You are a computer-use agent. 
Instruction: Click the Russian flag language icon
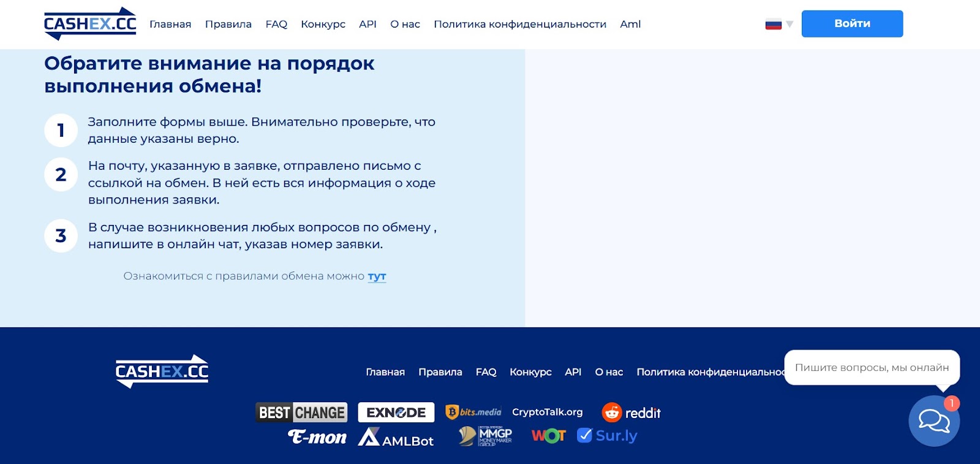pos(774,24)
